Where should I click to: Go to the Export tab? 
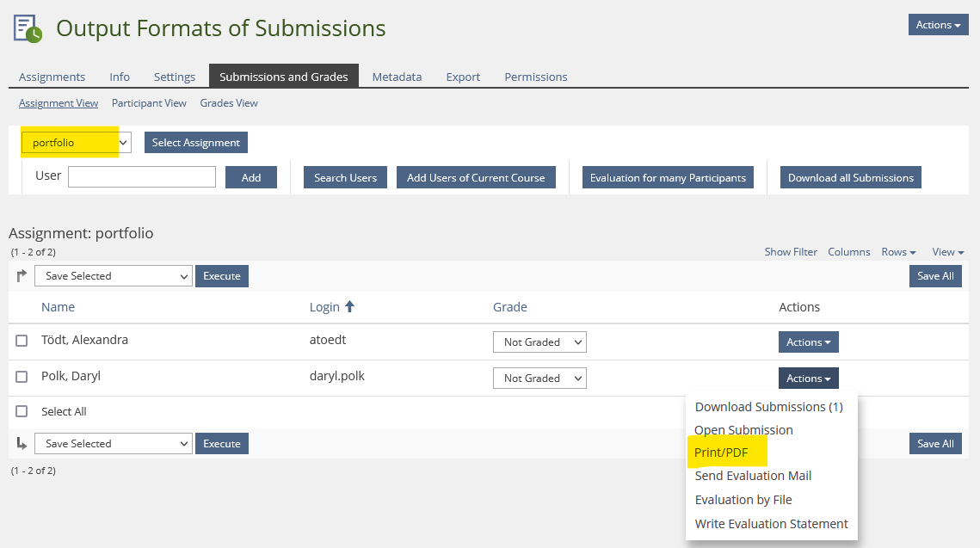coord(463,77)
